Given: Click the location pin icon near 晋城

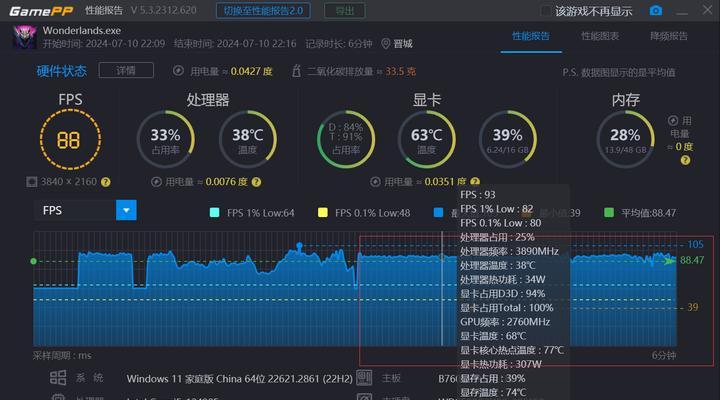Looking at the screenshot, I should [x=386, y=44].
